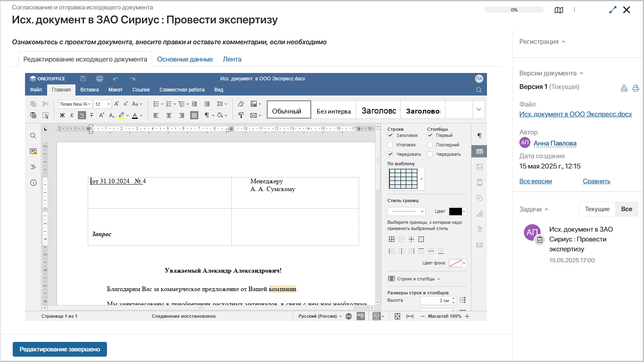Open table settings in the right sidebar
The width and height of the screenshot is (644, 362).
pos(479,151)
